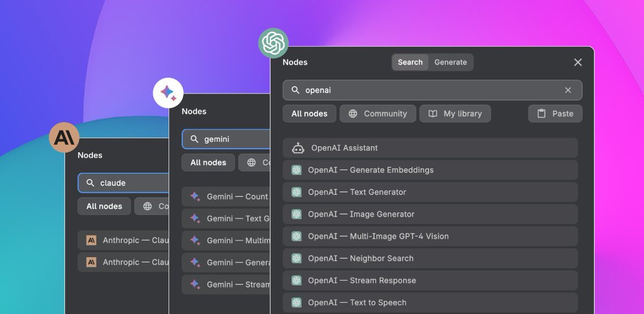
Task: Click the OpenAI icon beside Image Generator
Action: point(296,214)
